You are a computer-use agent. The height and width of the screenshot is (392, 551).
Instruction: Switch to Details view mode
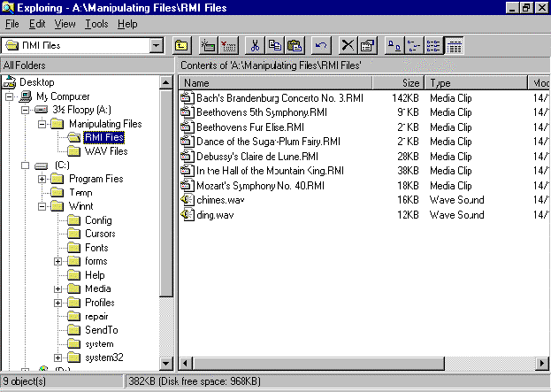point(453,45)
